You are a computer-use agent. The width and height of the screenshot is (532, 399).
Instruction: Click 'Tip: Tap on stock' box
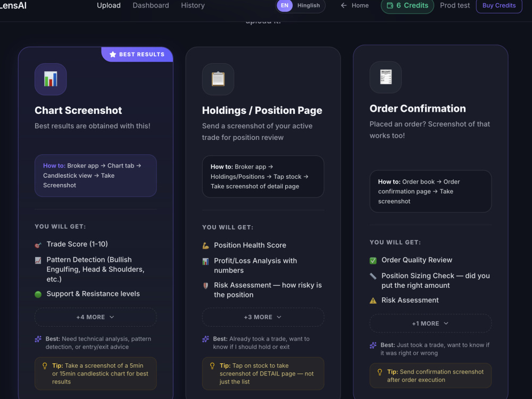tap(263, 373)
